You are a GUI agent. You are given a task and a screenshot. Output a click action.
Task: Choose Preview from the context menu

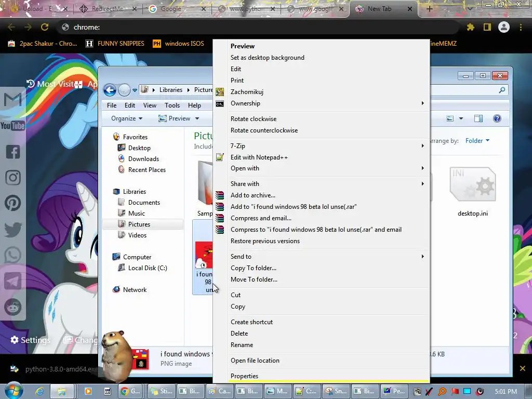click(242, 46)
